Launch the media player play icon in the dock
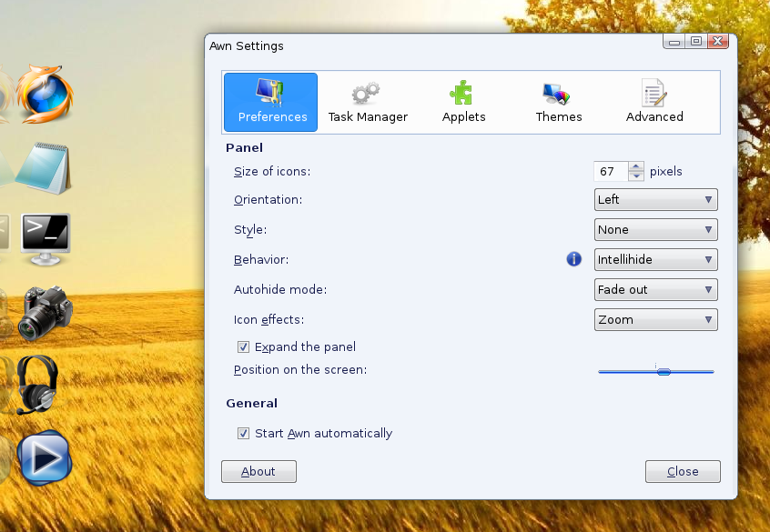Image resolution: width=770 pixels, height=532 pixels. (45, 458)
